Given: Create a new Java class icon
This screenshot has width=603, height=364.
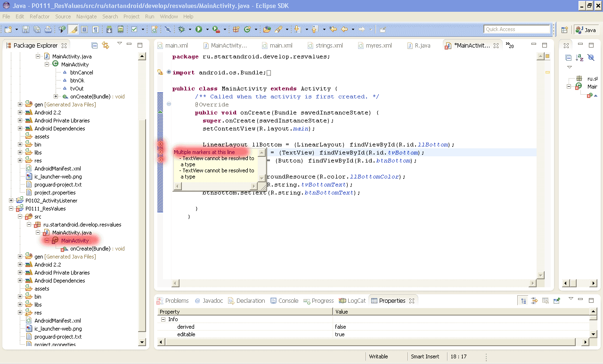Looking at the screenshot, I should [x=247, y=29].
